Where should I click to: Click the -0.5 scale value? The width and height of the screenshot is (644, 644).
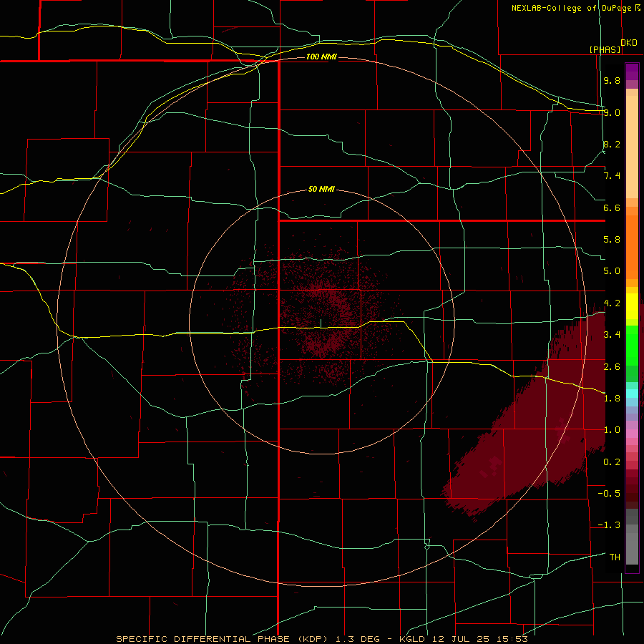[609, 494]
